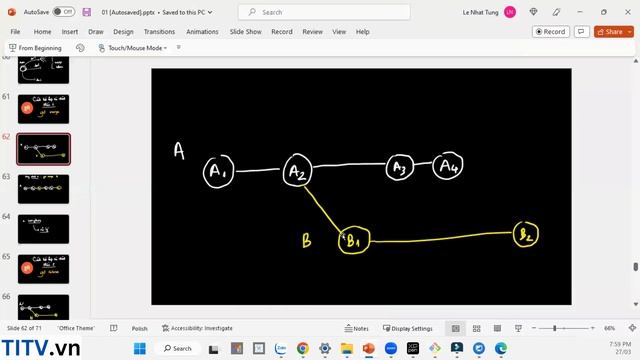This screenshot has width=640, height=360.
Task: Open the Record ribbon tab
Action: [x=282, y=31]
